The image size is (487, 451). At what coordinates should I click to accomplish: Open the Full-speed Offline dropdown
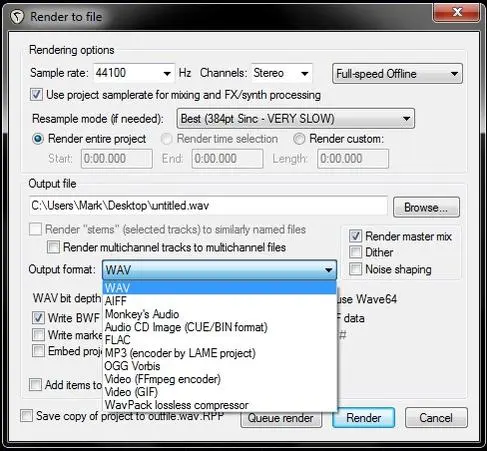point(397,74)
